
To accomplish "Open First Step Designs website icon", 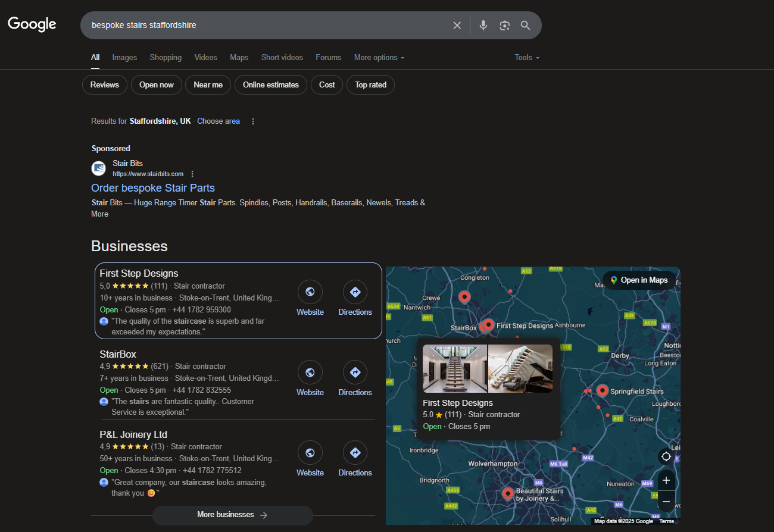I will tap(310, 292).
